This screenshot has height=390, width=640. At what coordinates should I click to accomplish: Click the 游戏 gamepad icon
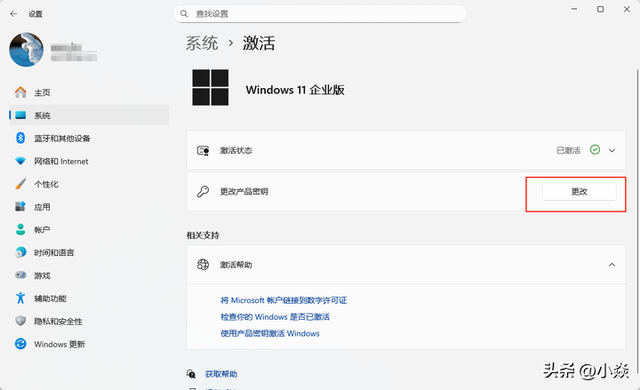click(20, 275)
